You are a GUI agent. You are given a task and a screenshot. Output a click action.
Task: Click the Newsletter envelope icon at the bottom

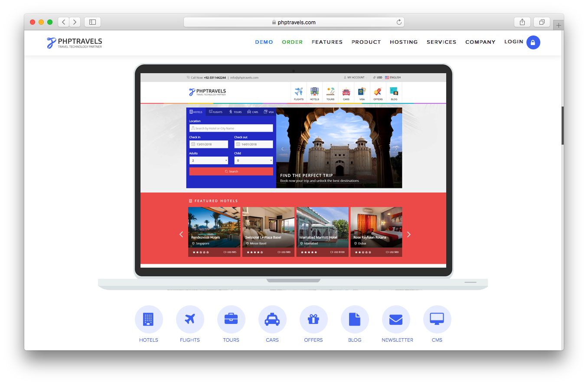point(396,319)
